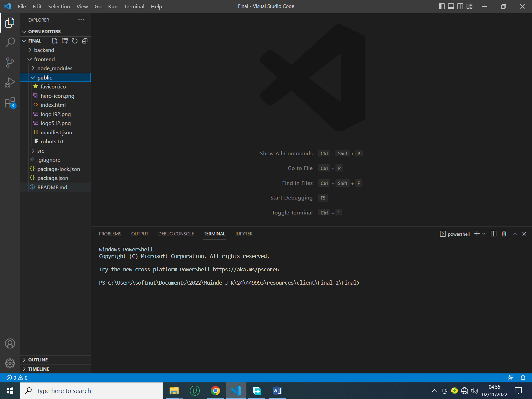Open the Source Control view

click(10, 63)
